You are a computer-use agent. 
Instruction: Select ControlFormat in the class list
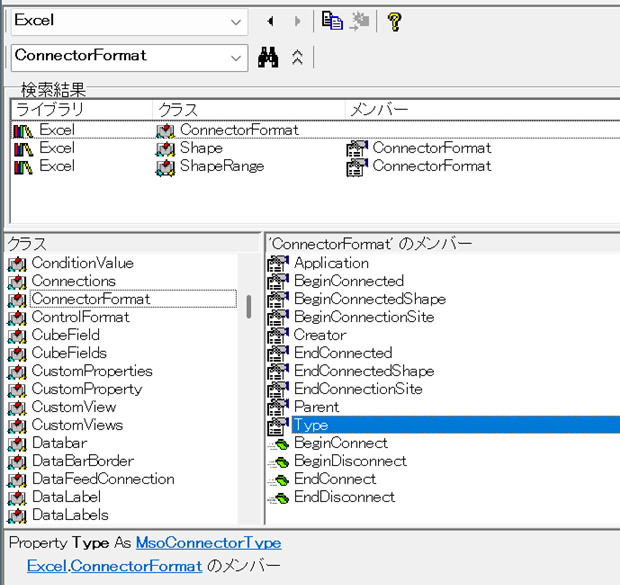pyautogui.click(x=80, y=317)
